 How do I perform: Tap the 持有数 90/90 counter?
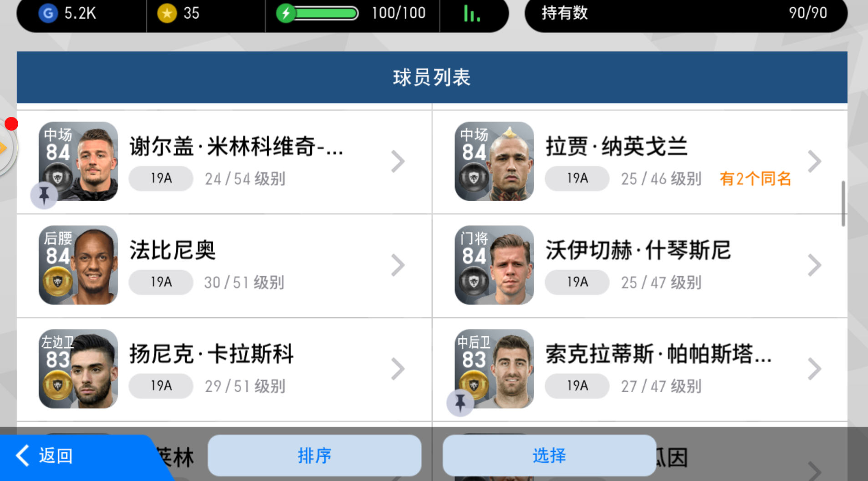pos(686,13)
